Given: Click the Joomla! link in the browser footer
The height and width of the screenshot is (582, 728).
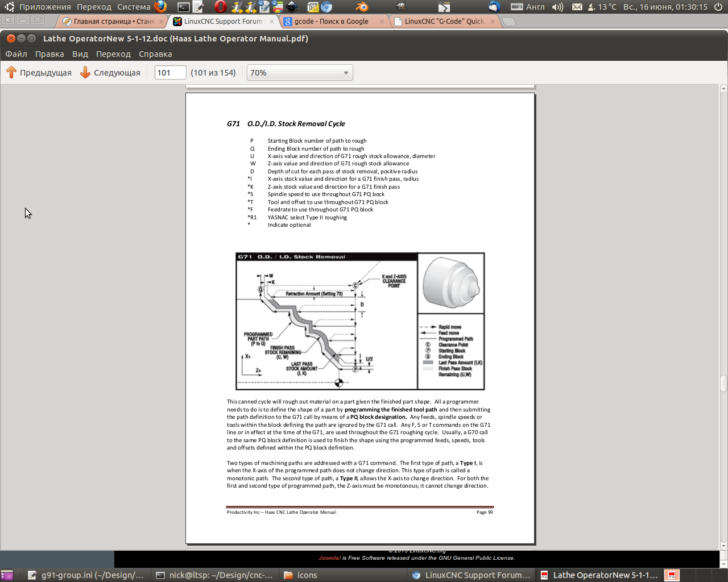Looking at the screenshot, I should (x=330, y=558).
